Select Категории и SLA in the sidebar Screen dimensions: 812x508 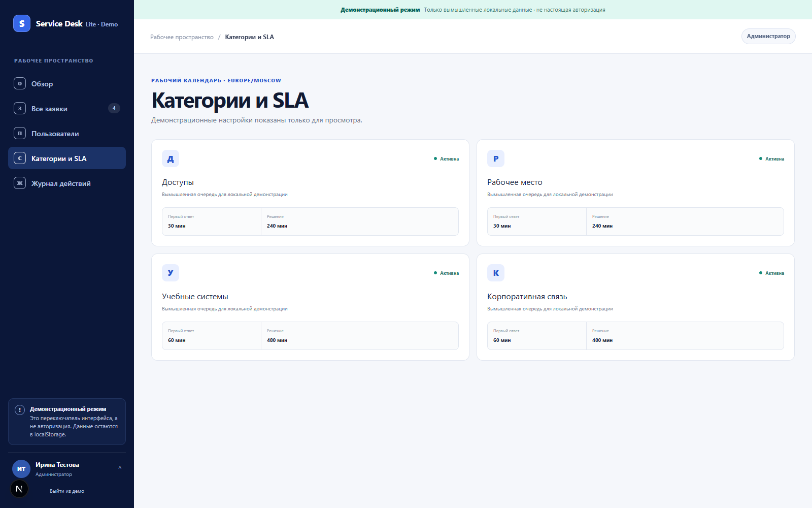67,158
